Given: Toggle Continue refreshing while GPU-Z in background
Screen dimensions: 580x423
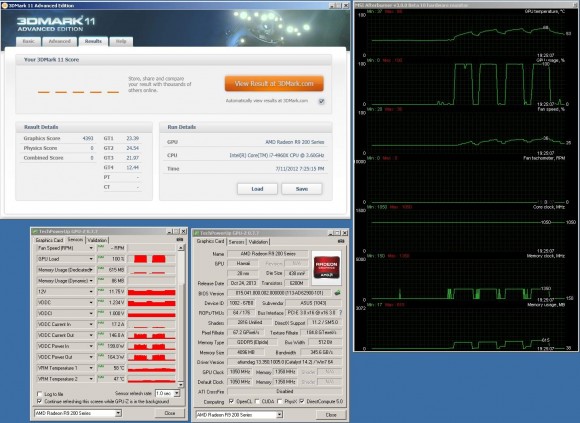Looking at the screenshot, I should point(40,401).
